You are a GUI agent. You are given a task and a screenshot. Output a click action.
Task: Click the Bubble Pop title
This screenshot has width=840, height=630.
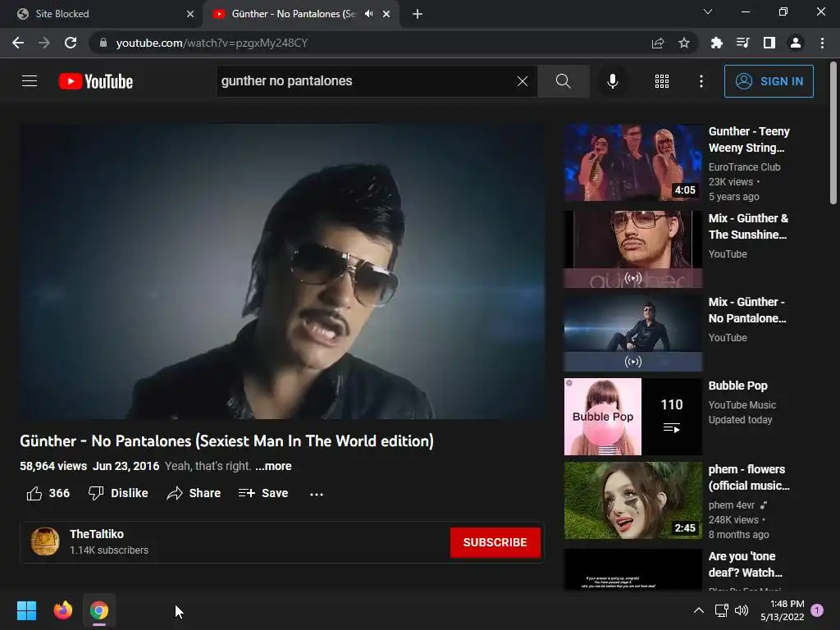(x=737, y=386)
